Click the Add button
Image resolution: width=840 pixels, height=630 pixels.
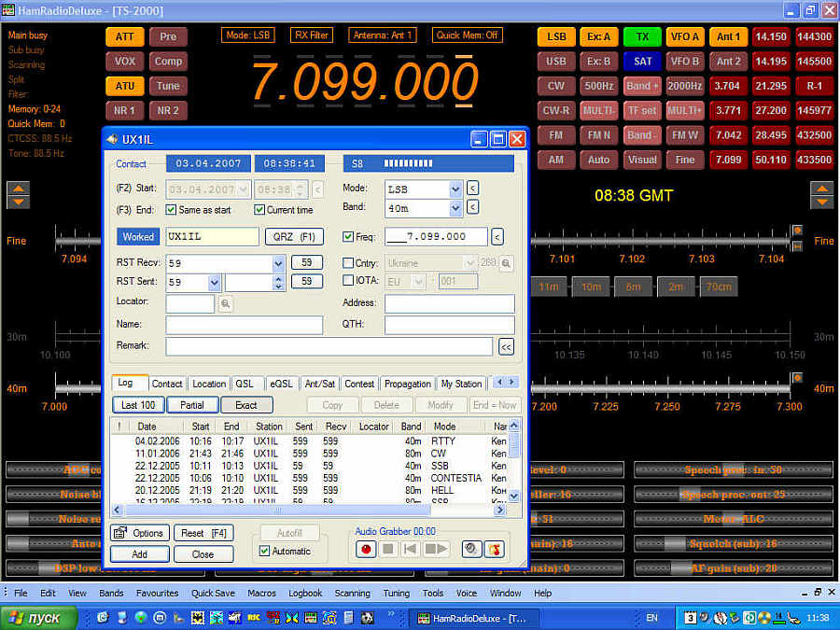click(x=140, y=553)
